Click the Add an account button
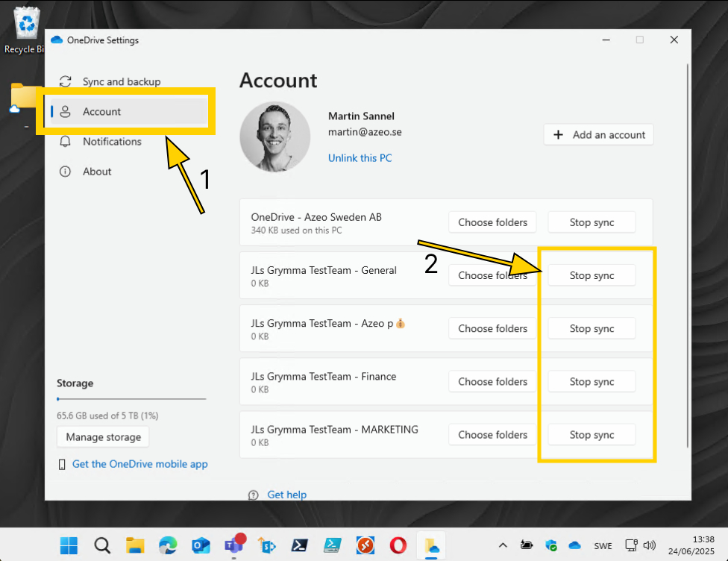Screen dimensions: 728x561 point(598,134)
